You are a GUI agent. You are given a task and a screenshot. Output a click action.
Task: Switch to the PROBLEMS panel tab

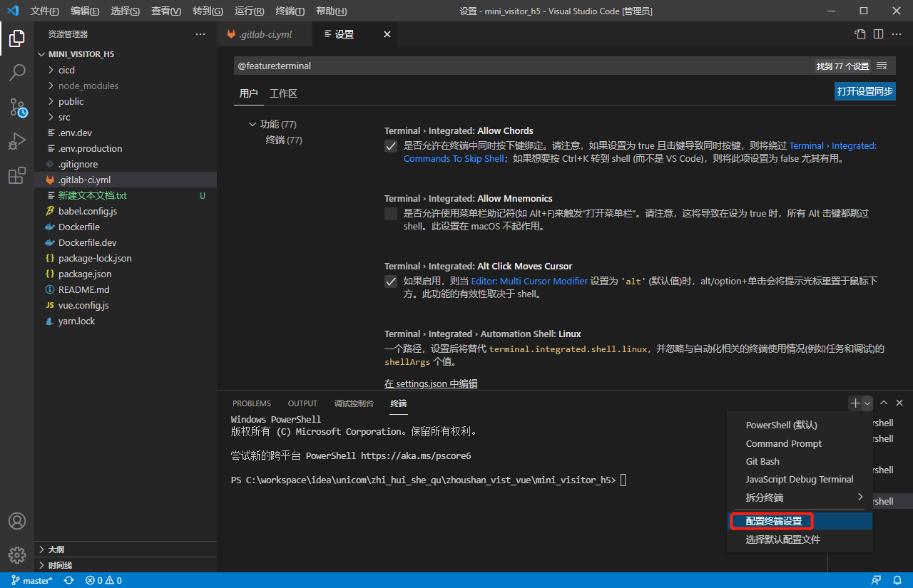[252, 403]
